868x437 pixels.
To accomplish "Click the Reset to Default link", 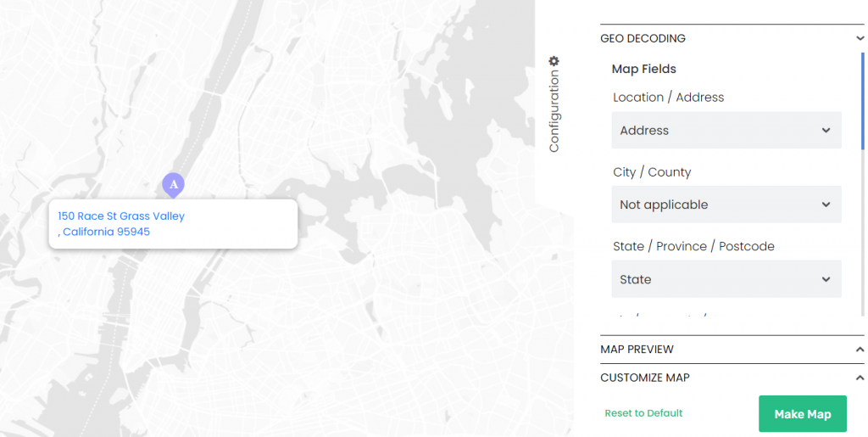I will tap(643, 413).
